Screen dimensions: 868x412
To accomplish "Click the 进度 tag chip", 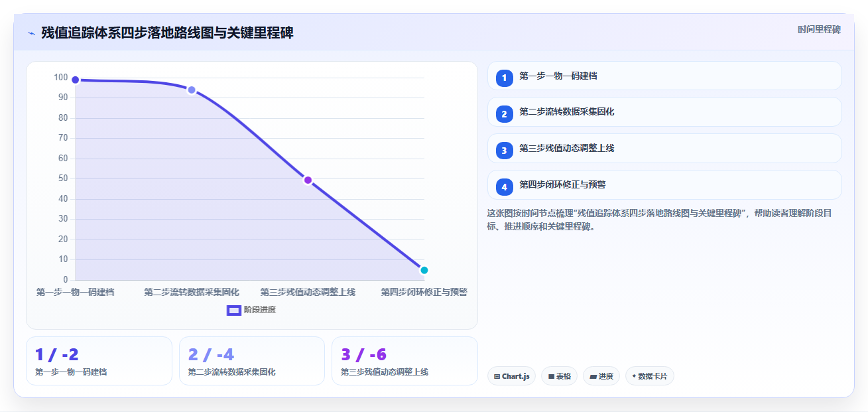I will [601, 376].
